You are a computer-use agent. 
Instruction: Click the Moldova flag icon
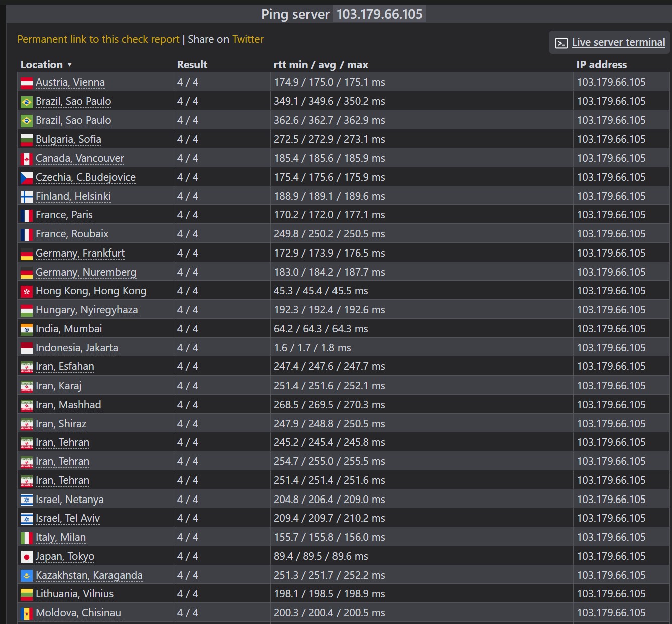click(x=27, y=613)
